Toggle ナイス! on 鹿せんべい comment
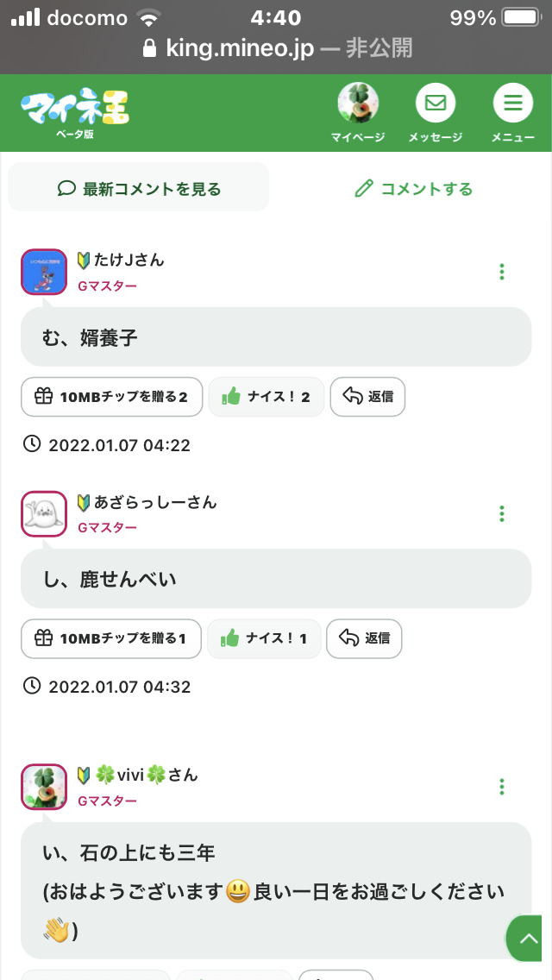The image size is (552, 980). (264, 638)
